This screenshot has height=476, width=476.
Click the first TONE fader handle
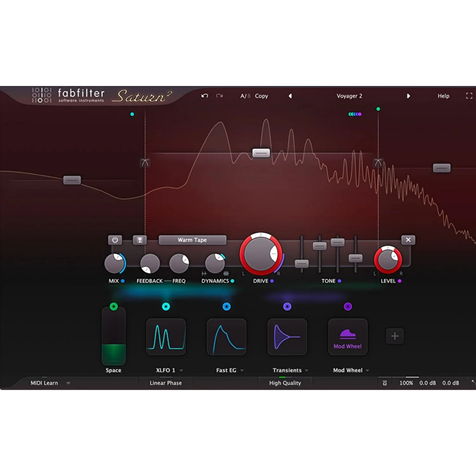point(301,264)
